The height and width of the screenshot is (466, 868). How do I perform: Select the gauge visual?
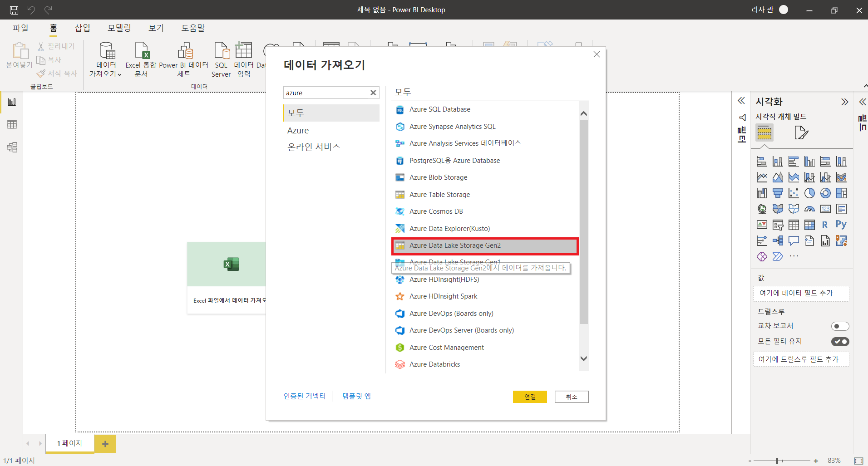(809, 209)
